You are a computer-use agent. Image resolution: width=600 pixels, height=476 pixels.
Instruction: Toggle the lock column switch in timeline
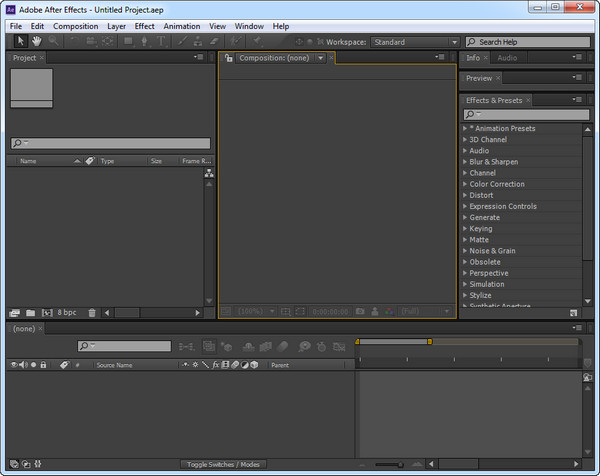[44, 365]
